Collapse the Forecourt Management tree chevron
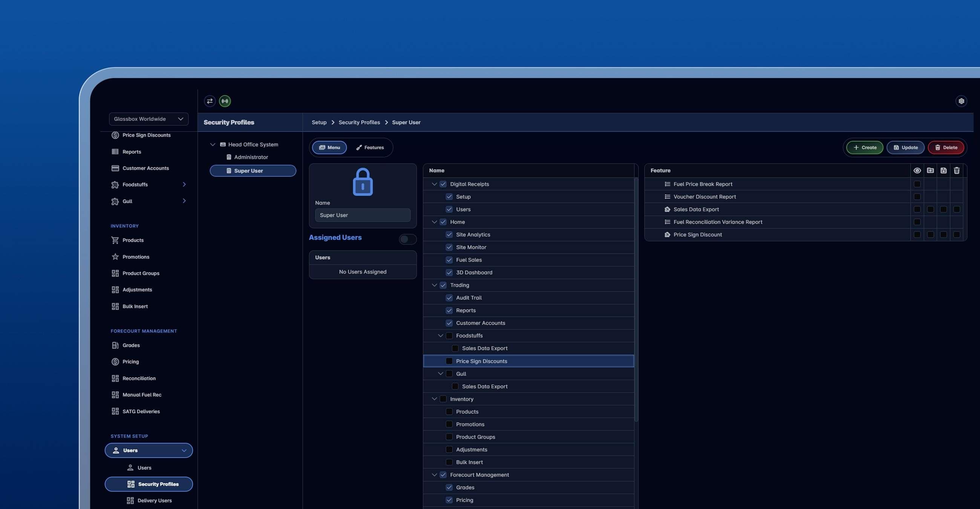 (434, 475)
